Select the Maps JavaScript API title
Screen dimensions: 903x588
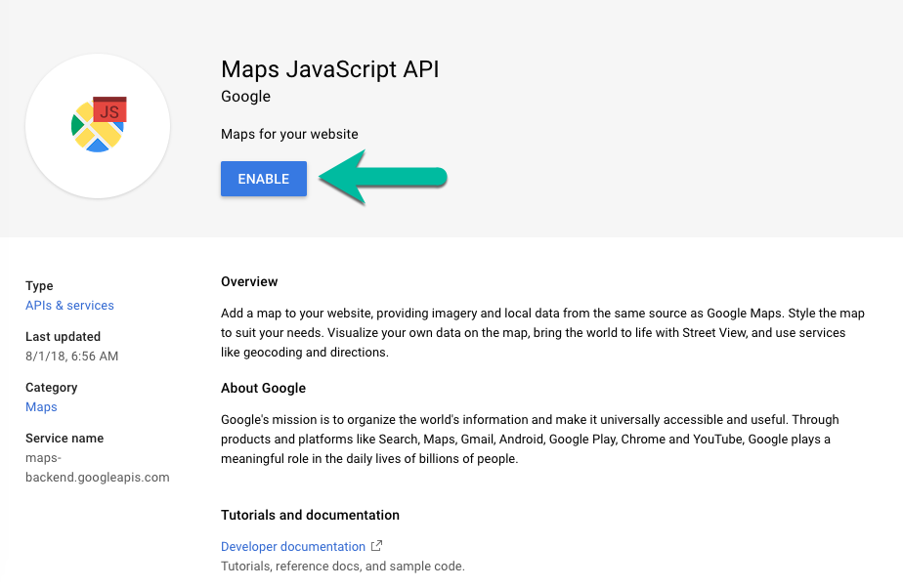click(330, 69)
